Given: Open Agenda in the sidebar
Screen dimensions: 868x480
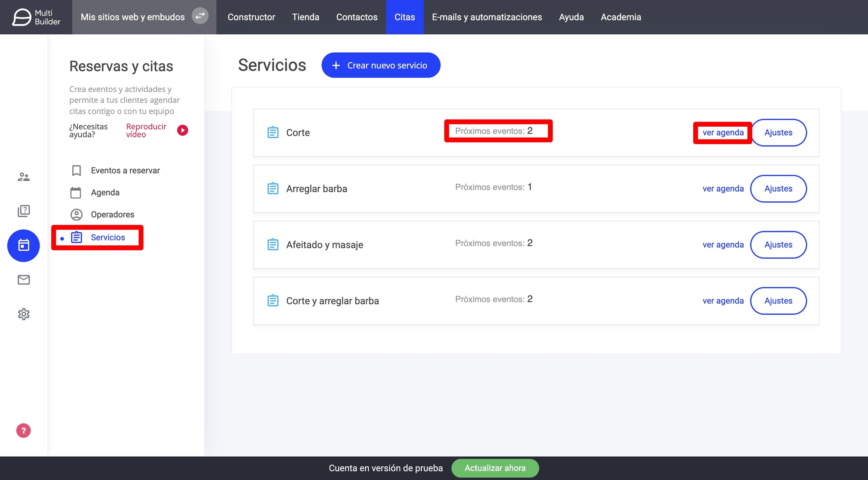Looking at the screenshot, I should [x=105, y=192].
